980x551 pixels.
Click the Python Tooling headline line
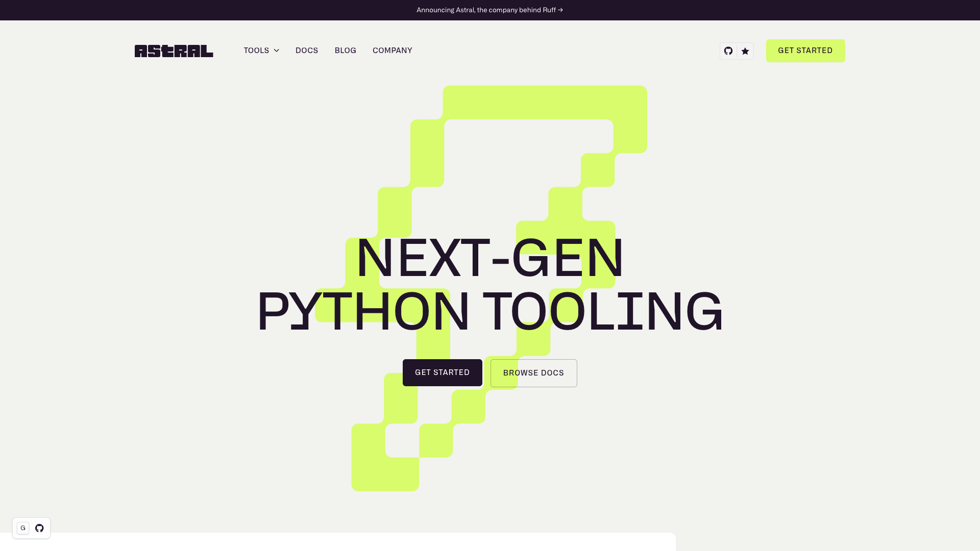click(490, 311)
